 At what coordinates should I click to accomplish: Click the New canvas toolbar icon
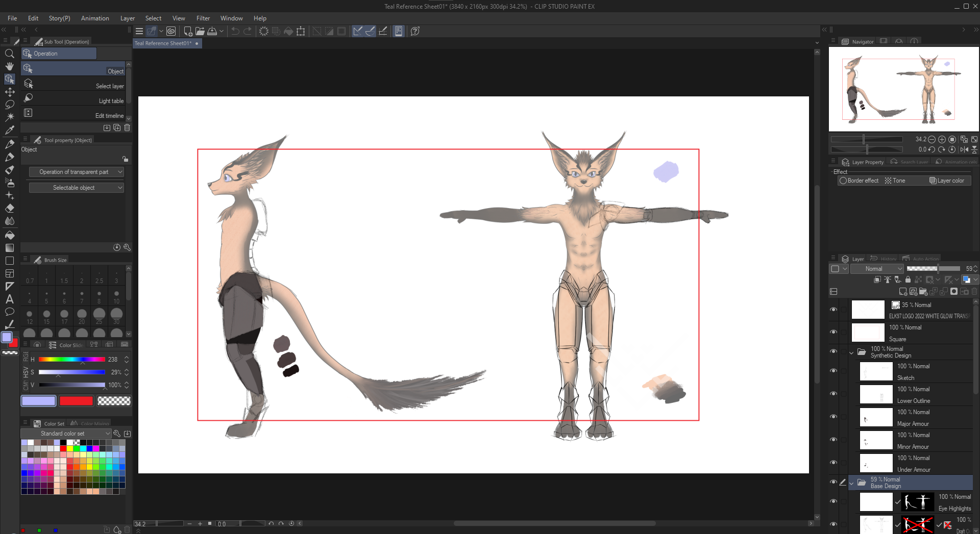click(188, 31)
